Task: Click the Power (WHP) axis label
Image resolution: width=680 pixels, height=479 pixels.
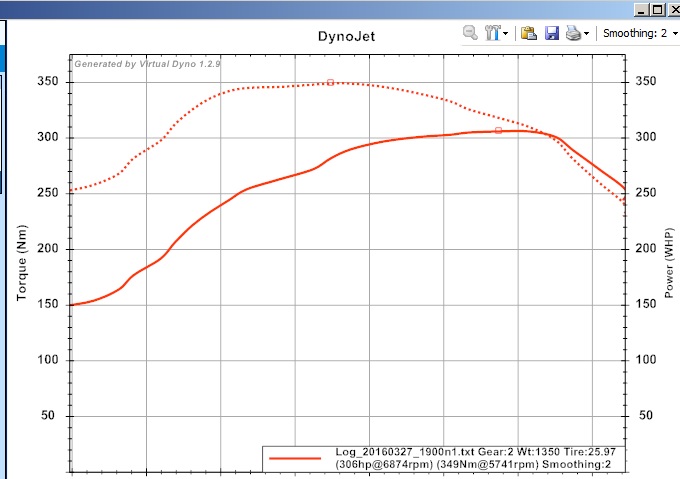Action: tap(668, 261)
